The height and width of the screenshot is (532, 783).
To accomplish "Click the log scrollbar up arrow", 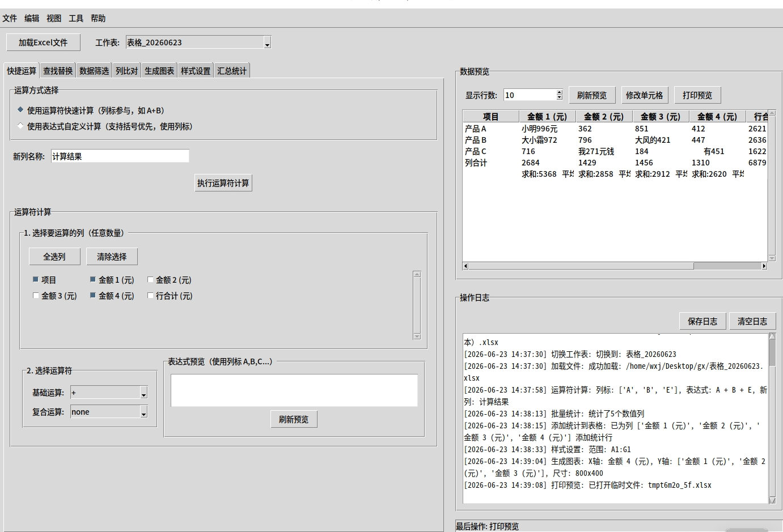I will pyautogui.click(x=772, y=337).
